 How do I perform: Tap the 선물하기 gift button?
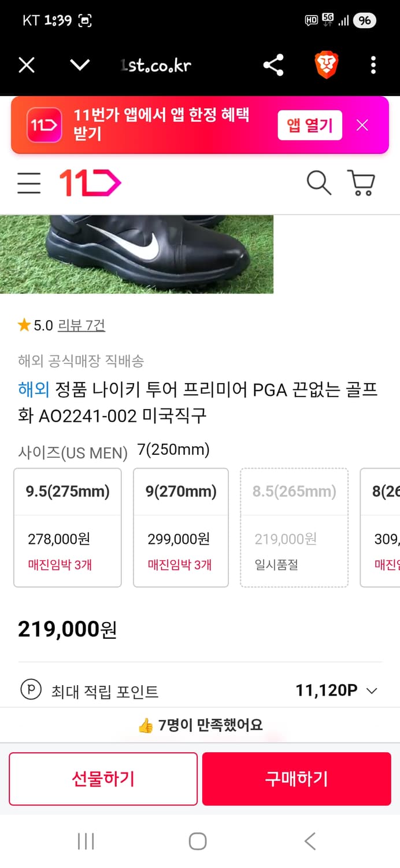(103, 779)
